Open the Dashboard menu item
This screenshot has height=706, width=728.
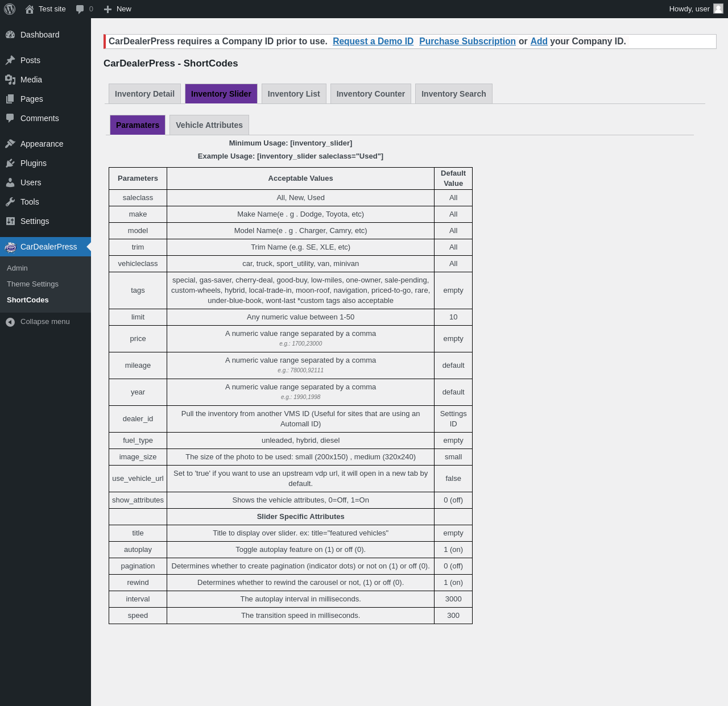point(40,35)
